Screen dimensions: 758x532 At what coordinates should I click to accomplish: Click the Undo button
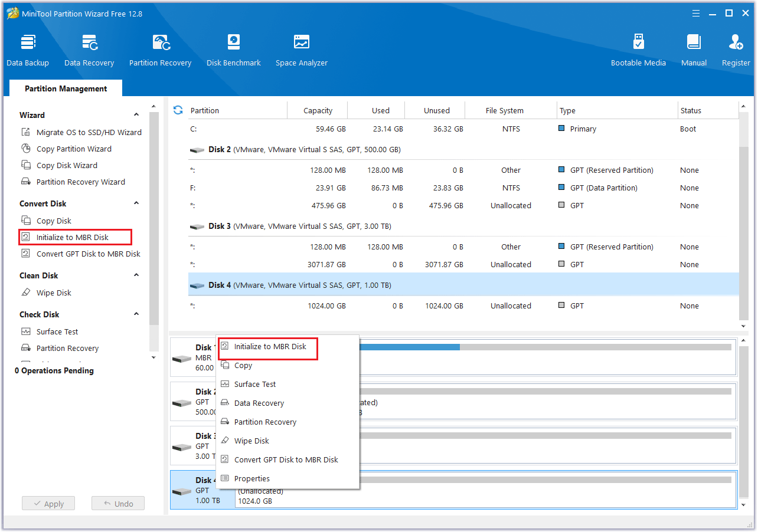click(x=118, y=504)
